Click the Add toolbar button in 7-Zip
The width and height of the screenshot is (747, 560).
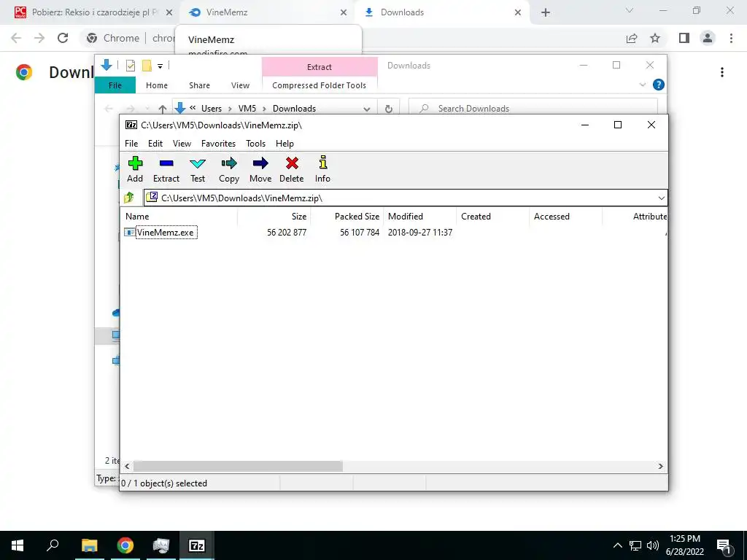(135, 169)
